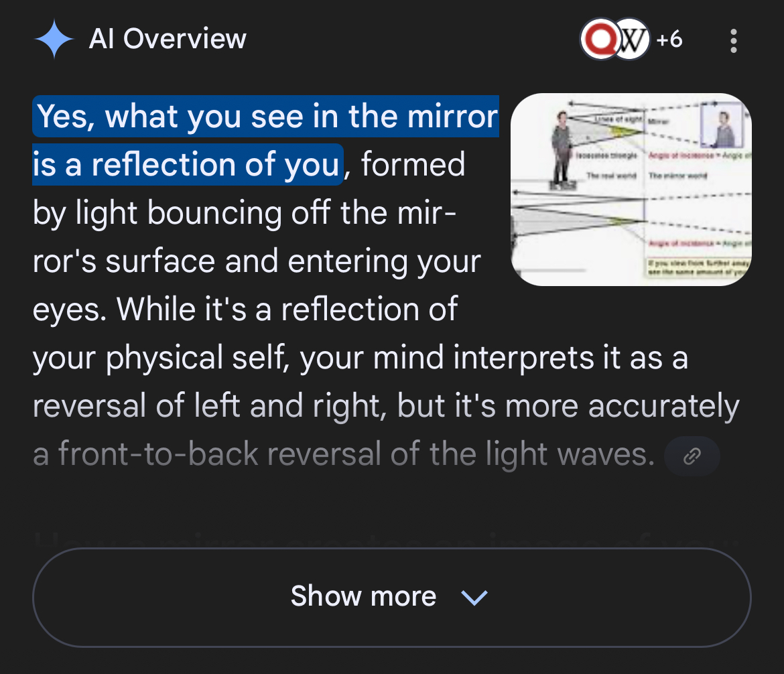
Task: Click the blue AI Overview sparkle icon
Action: pyautogui.click(x=54, y=40)
